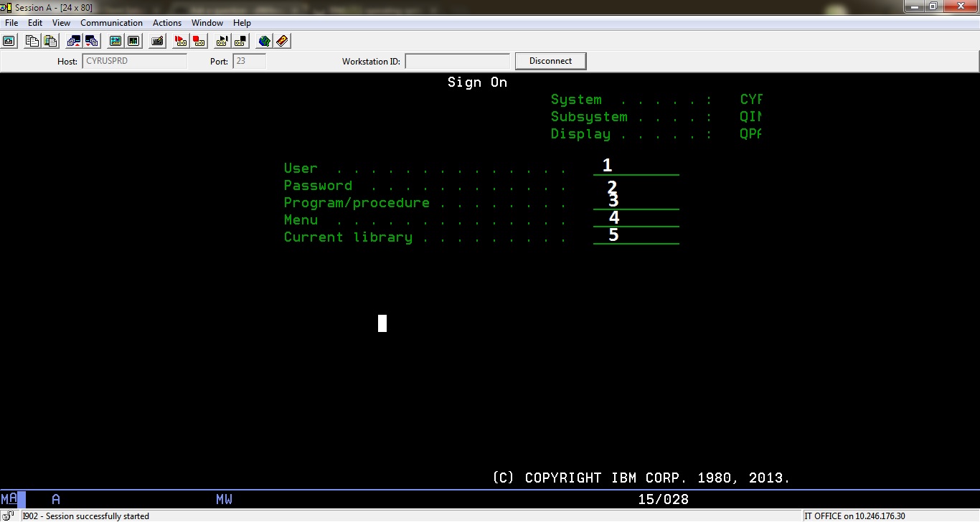Viewport: 980px width, 522px height.
Task: Select the Receive File from Host icon
Action: (92, 41)
